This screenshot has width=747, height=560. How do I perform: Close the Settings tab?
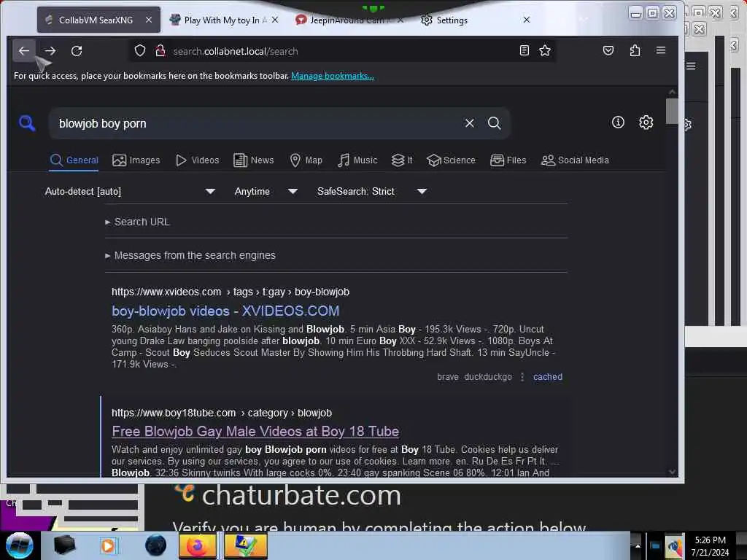pyautogui.click(x=527, y=20)
